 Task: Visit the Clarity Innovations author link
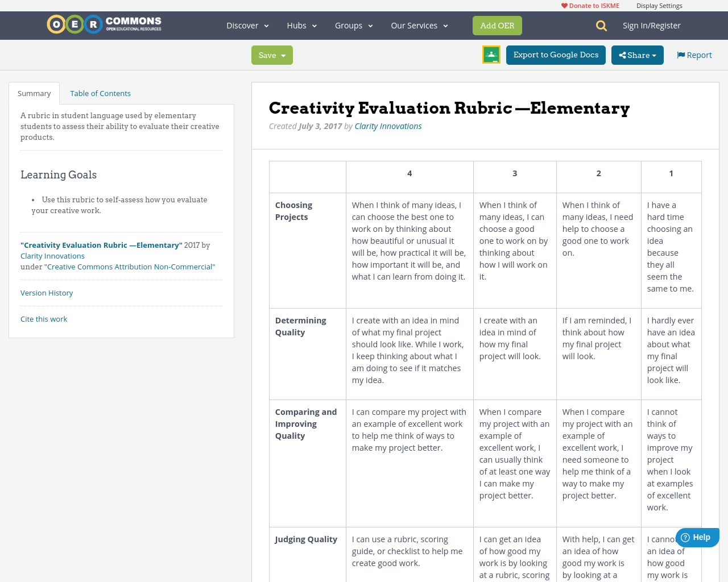click(x=388, y=125)
